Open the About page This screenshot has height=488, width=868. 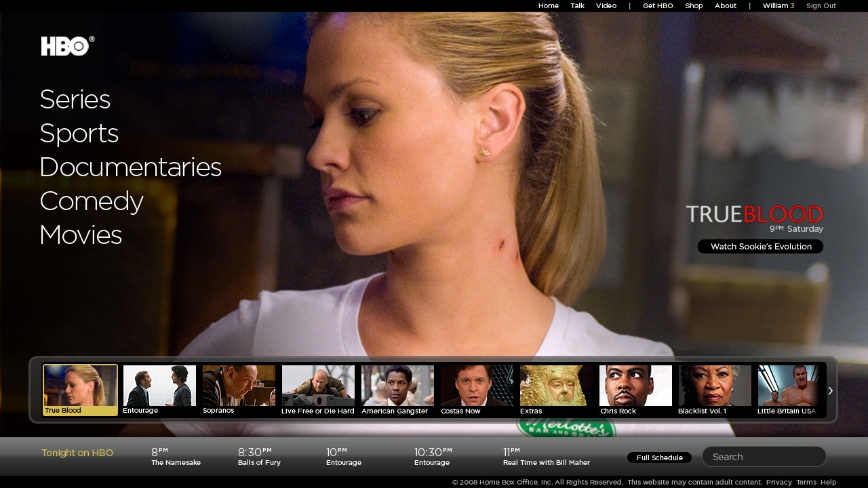tap(726, 5)
